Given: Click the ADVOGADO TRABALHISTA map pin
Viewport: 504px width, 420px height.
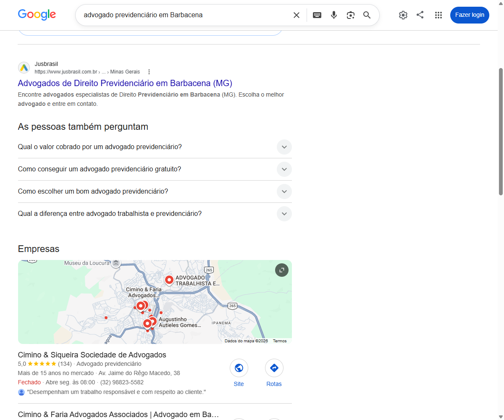Looking at the screenshot, I should [169, 280].
